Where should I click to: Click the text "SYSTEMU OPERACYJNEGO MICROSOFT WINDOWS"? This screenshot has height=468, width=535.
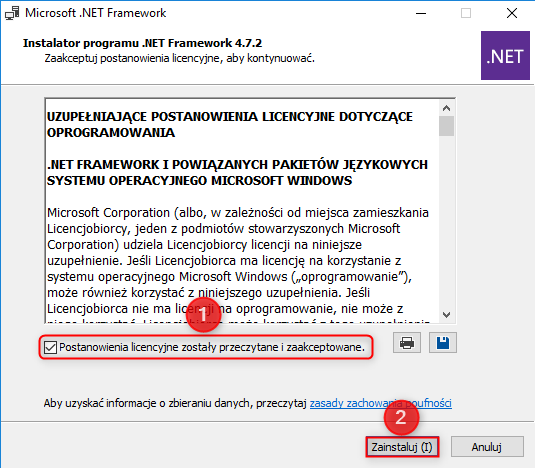[199, 180]
